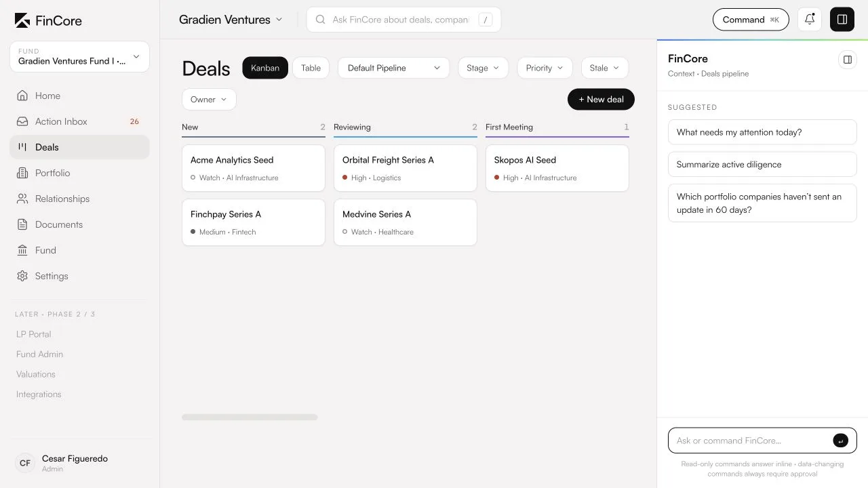Screen dimensions: 868x488
Task: Switch to Table view
Action: click(311, 68)
